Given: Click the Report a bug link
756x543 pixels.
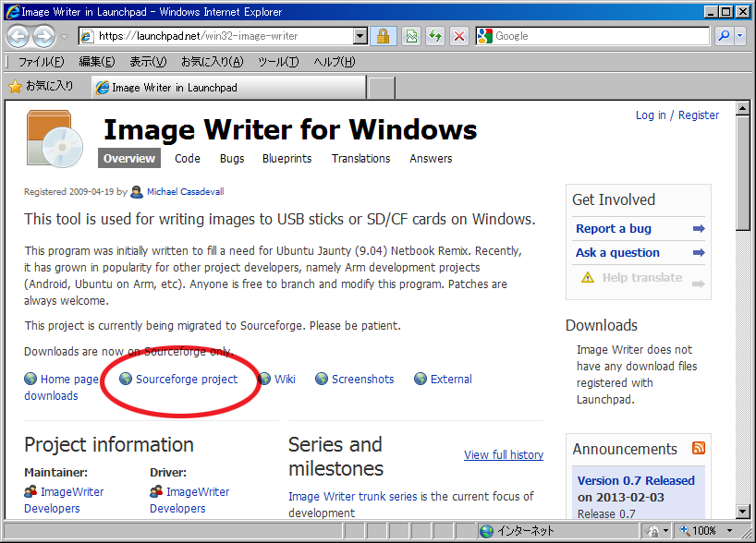Looking at the screenshot, I should (614, 228).
